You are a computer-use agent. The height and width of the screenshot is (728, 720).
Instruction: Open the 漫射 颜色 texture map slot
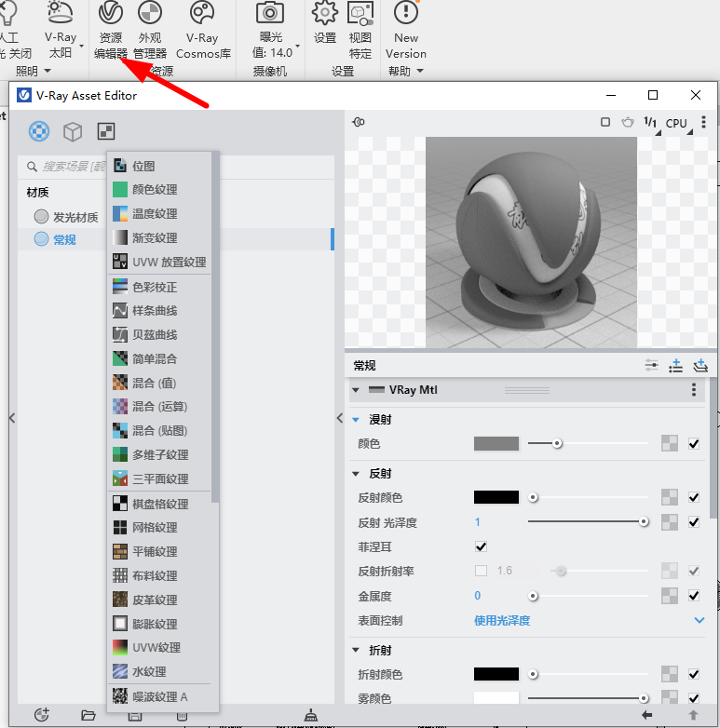click(x=670, y=443)
